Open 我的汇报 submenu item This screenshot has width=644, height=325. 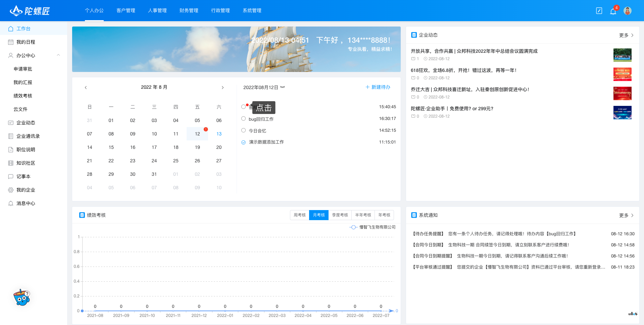tap(23, 82)
